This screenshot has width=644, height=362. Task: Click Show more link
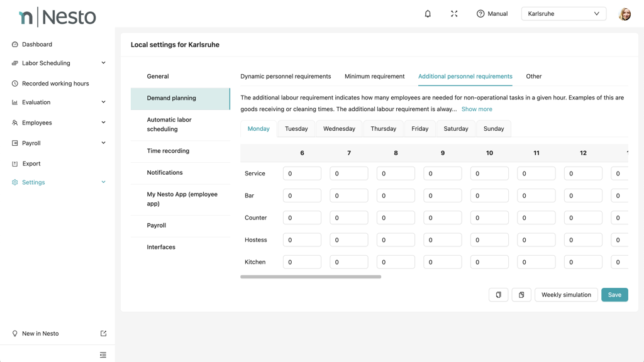pyautogui.click(x=477, y=109)
